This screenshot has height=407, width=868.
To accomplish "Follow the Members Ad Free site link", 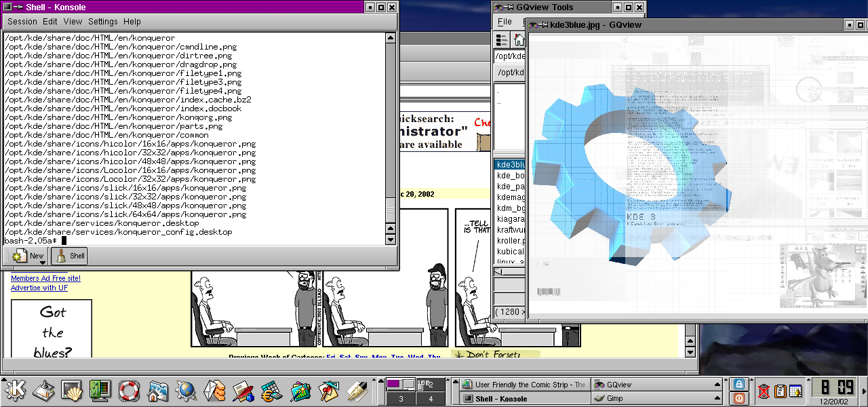I will (x=45, y=278).
